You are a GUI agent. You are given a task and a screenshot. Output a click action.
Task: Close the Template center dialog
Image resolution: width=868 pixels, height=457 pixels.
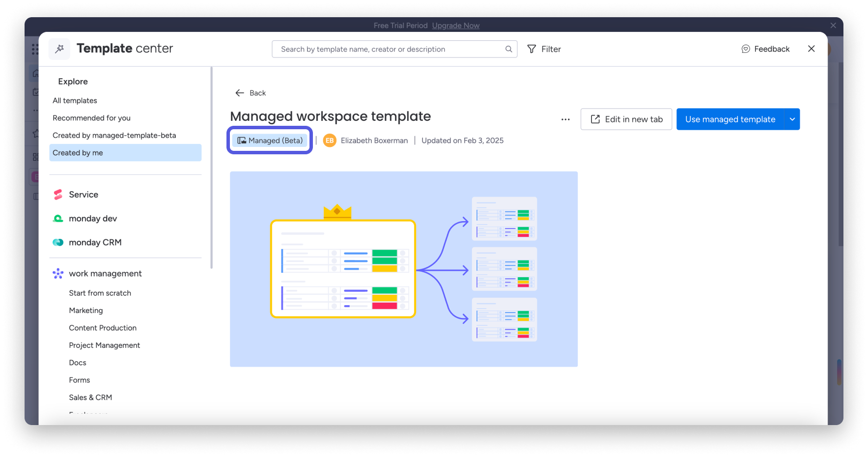click(x=811, y=49)
